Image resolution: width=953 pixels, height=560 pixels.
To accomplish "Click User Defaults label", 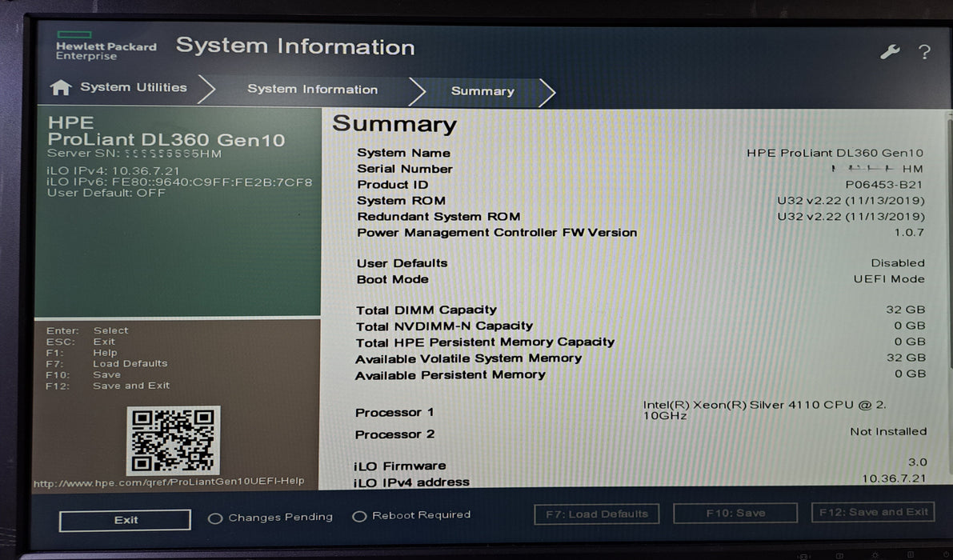I will pyautogui.click(x=402, y=264).
